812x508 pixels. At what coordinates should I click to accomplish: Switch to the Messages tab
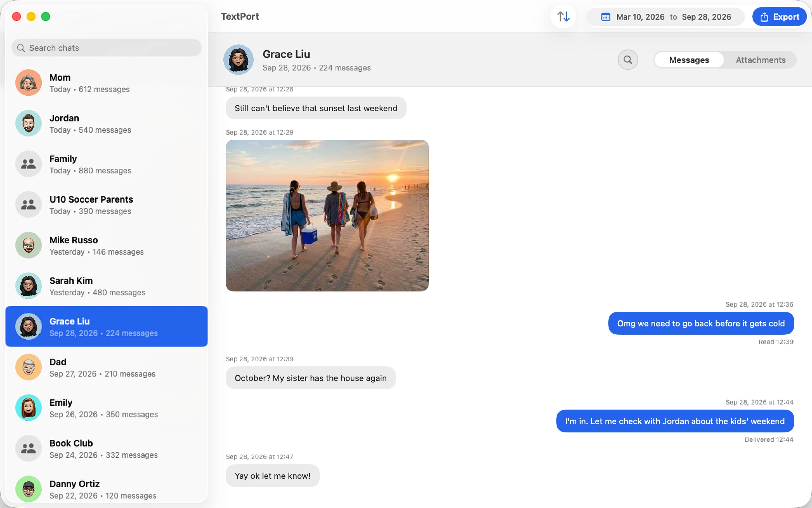pyautogui.click(x=689, y=60)
